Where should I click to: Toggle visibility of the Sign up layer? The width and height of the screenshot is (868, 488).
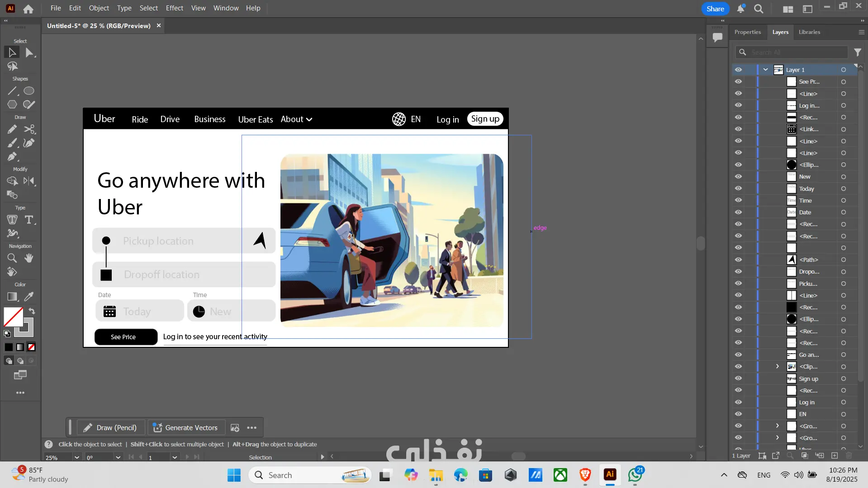738,379
